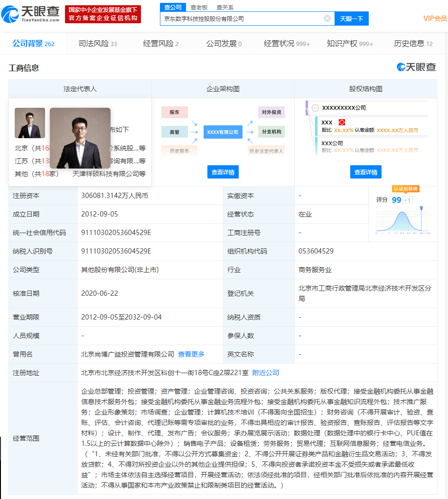Open the 附近公司 link beside the address
This screenshot has width=448, height=499.
coord(265,373)
